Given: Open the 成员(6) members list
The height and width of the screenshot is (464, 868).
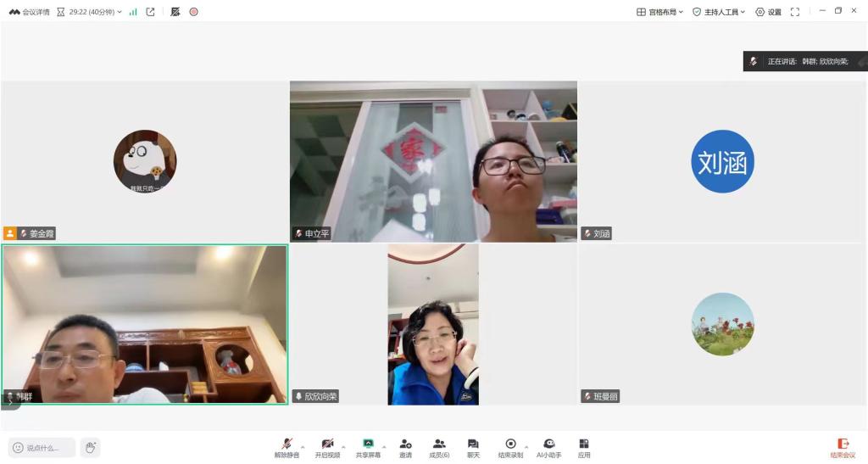Looking at the screenshot, I should [439, 447].
